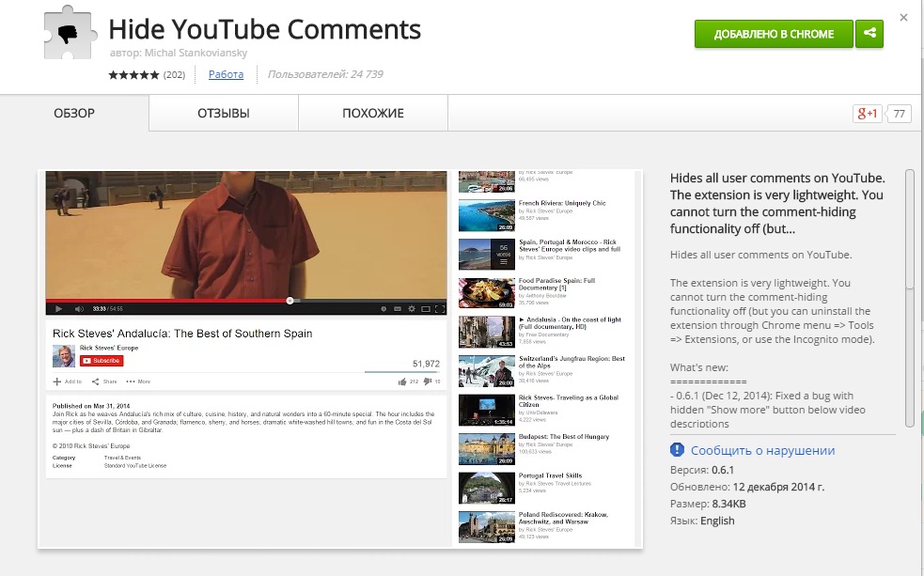Screen dimensions: 924x576
Task: Toggle closed captions in the player
Action: [x=396, y=308]
